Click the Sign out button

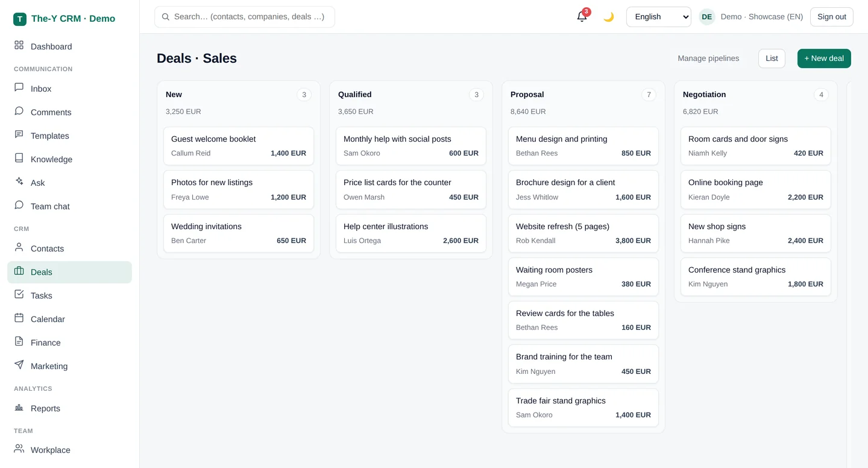(832, 17)
